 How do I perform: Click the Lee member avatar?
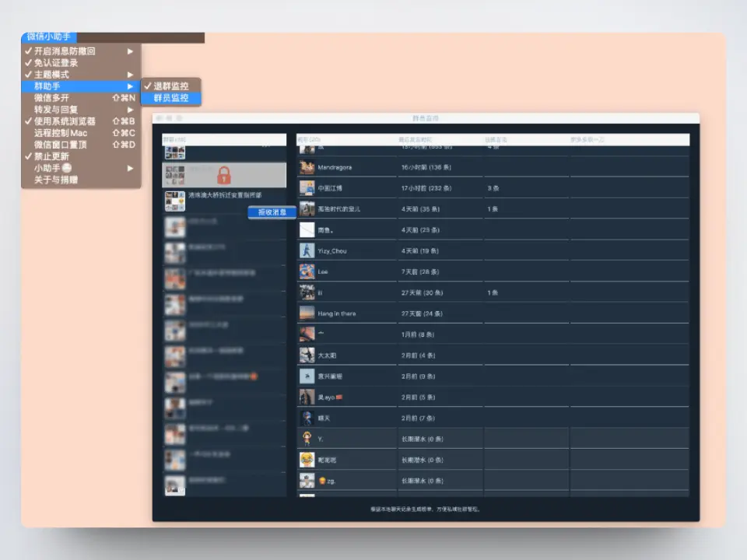coord(307,271)
